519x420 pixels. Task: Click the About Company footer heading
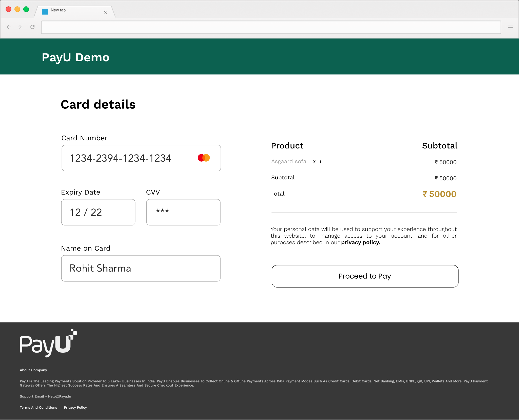[x=33, y=370]
